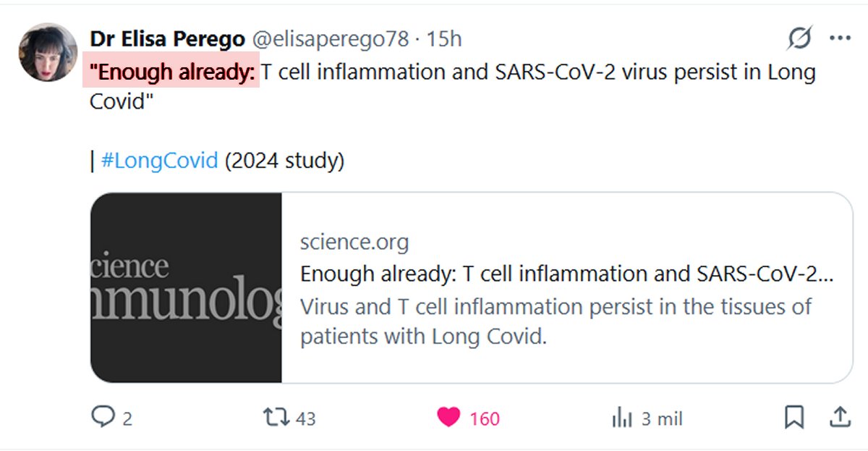Click the card description about Long Covid tissues
The height and width of the screenshot is (451, 868).
pos(556,321)
